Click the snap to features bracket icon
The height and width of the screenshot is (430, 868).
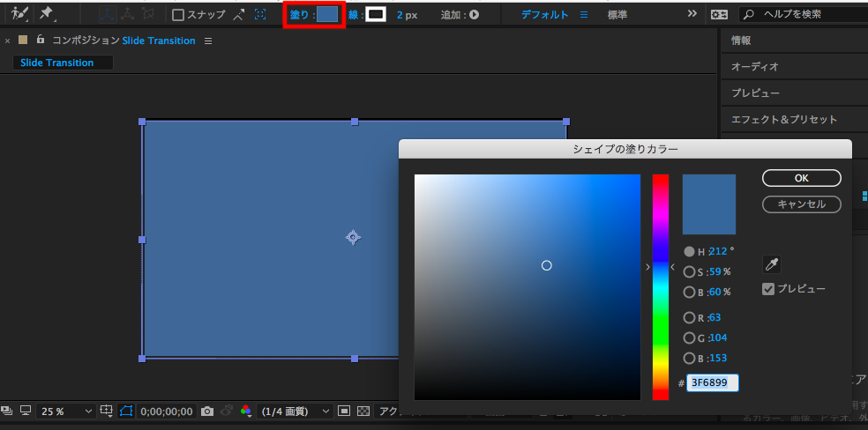click(259, 15)
